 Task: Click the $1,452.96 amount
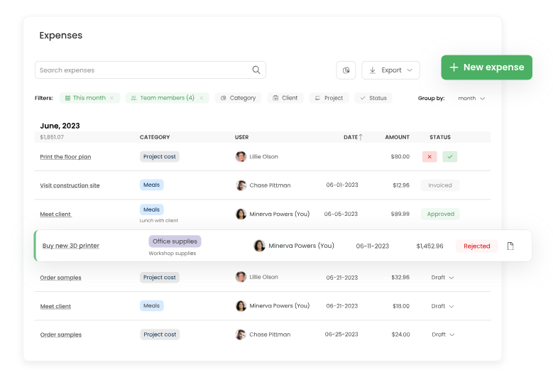(429, 246)
